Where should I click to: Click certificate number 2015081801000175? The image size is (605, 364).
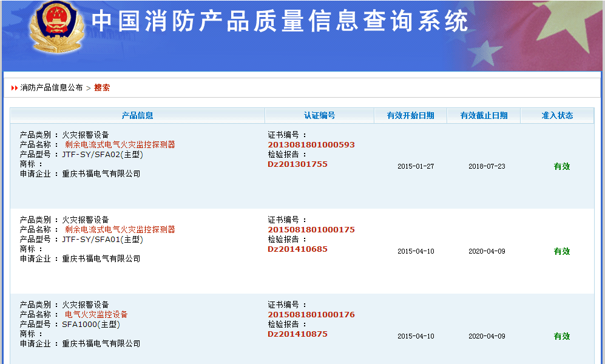click(x=311, y=229)
